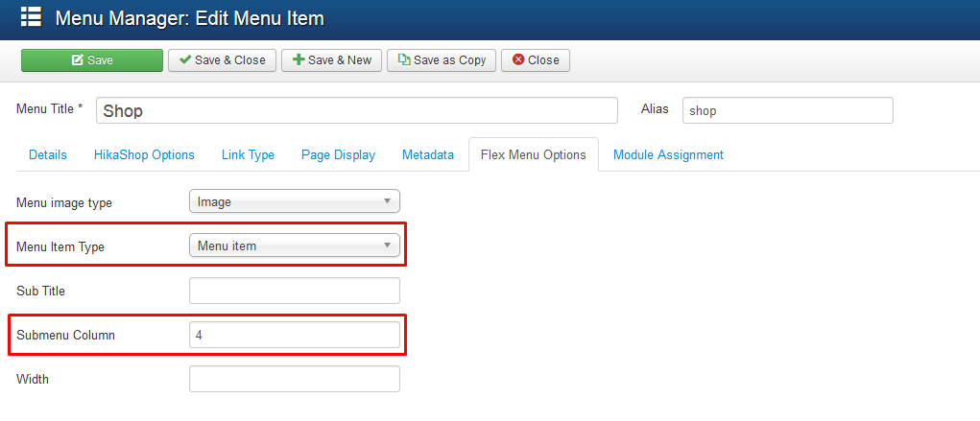Click the green Save button
Image resolution: width=980 pixels, height=421 pixels.
[x=92, y=60]
